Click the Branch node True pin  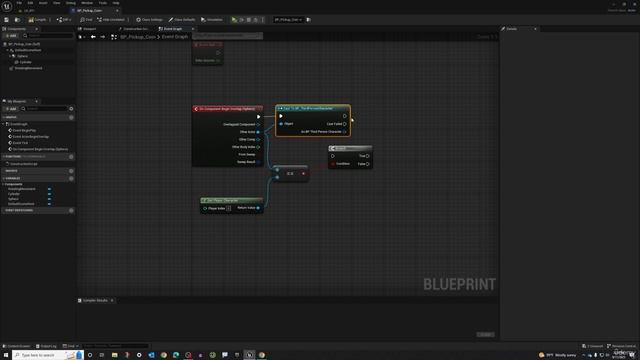pyautogui.click(x=368, y=156)
